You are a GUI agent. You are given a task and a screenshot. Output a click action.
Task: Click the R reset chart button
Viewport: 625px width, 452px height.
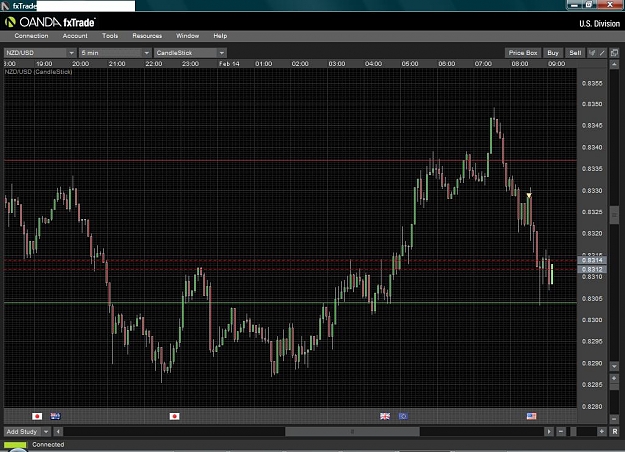[x=614, y=432]
